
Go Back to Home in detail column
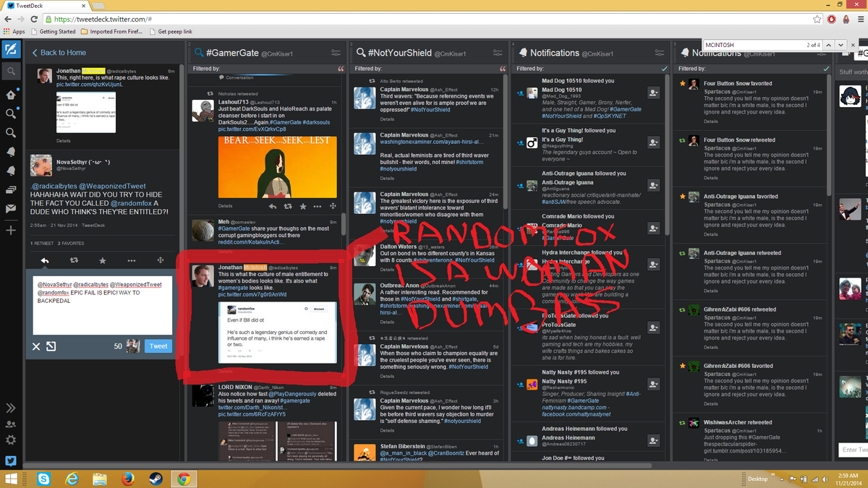coord(59,52)
